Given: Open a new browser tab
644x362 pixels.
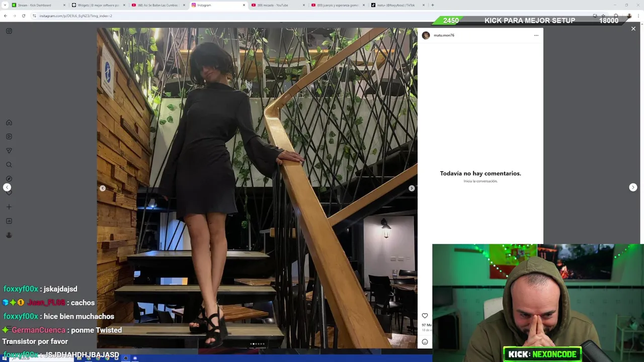Looking at the screenshot, I should (433, 5).
